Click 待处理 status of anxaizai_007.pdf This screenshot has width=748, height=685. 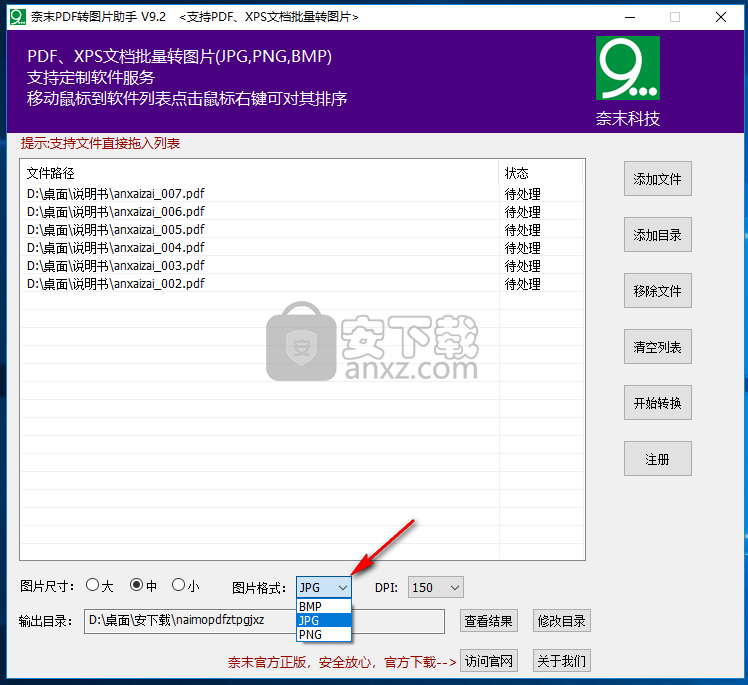coord(522,194)
